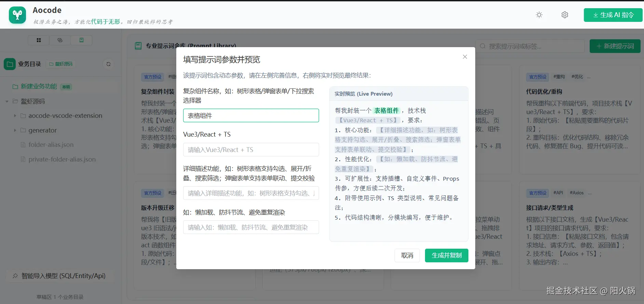Click the 表格组件 component name input

tap(251, 115)
